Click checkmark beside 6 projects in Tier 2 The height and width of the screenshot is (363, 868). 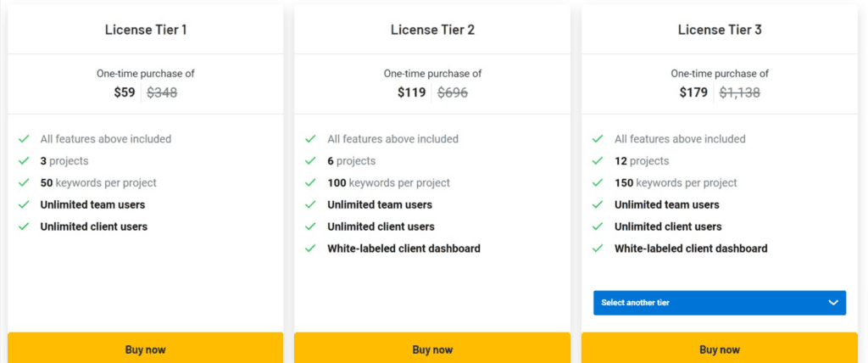click(x=310, y=160)
